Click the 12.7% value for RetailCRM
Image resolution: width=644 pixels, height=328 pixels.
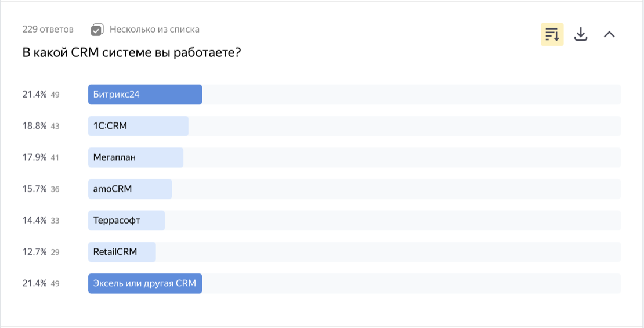pyautogui.click(x=34, y=252)
